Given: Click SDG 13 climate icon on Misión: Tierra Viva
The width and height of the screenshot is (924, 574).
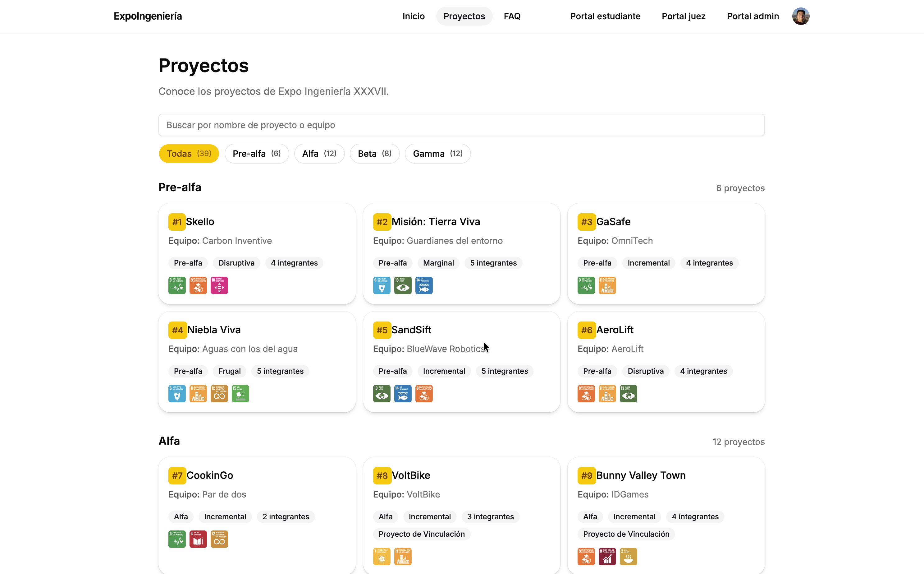Looking at the screenshot, I should coord(403,285).
